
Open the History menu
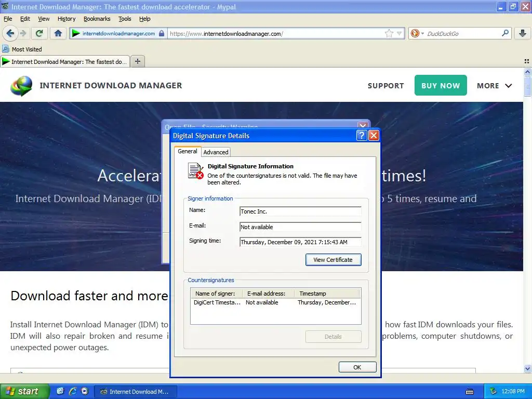tap(66, 19)
